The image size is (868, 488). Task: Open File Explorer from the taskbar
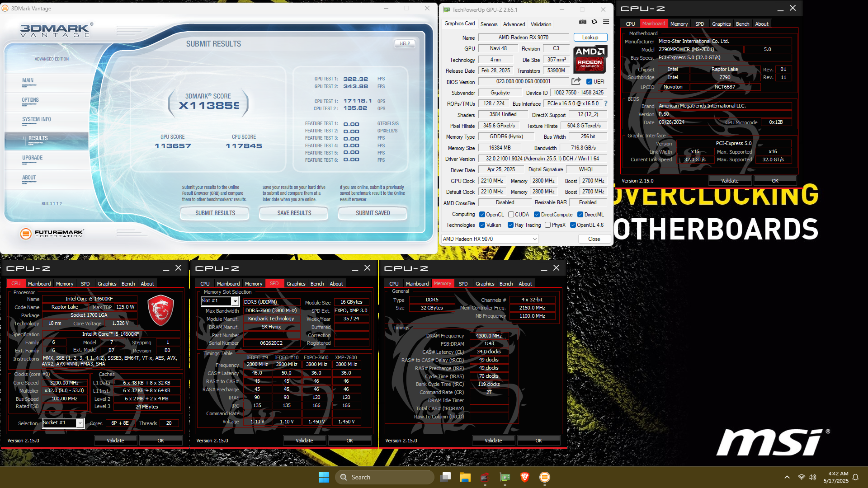(465, 477)
